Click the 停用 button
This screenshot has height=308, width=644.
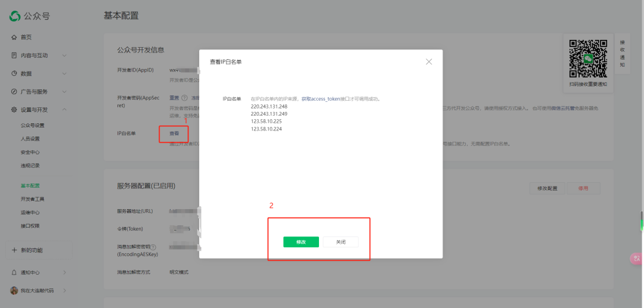coord(583,189)
